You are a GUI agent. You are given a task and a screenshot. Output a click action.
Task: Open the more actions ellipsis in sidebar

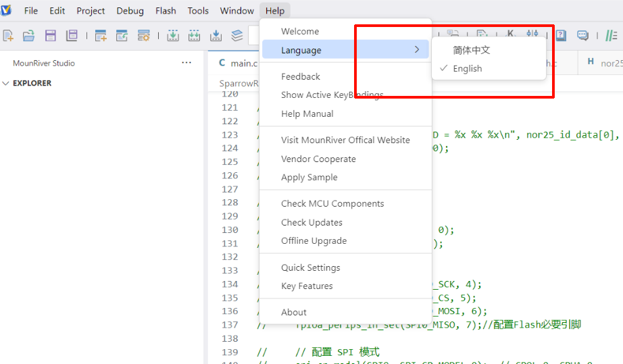coord(186,63)
